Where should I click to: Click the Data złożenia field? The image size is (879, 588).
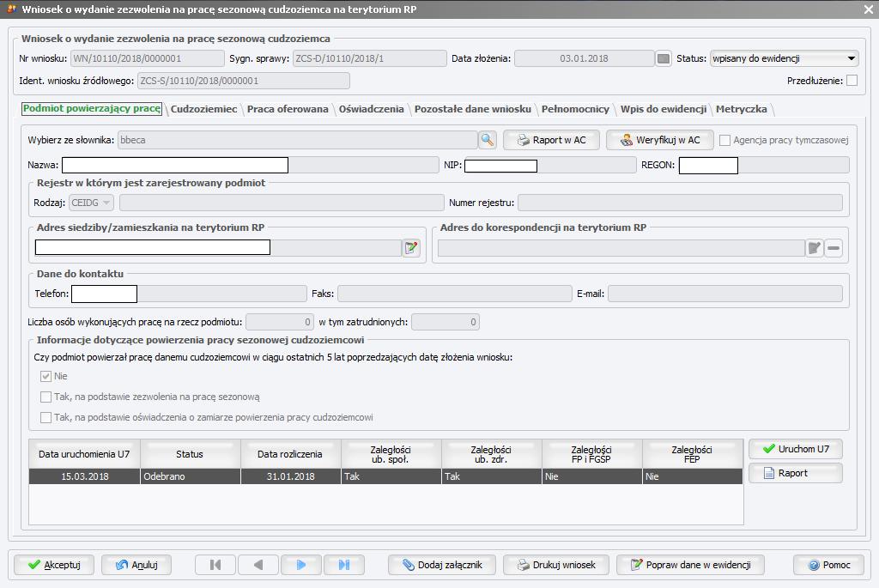584,58
